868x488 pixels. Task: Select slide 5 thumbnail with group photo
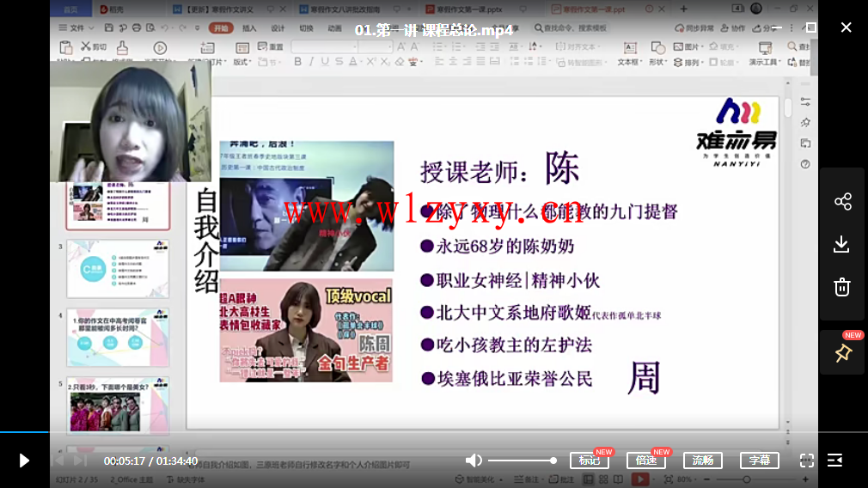(x=118, y=406)
